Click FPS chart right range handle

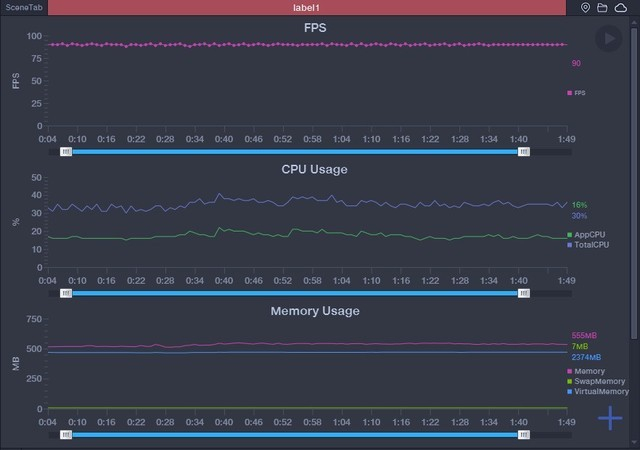(524, 152)
